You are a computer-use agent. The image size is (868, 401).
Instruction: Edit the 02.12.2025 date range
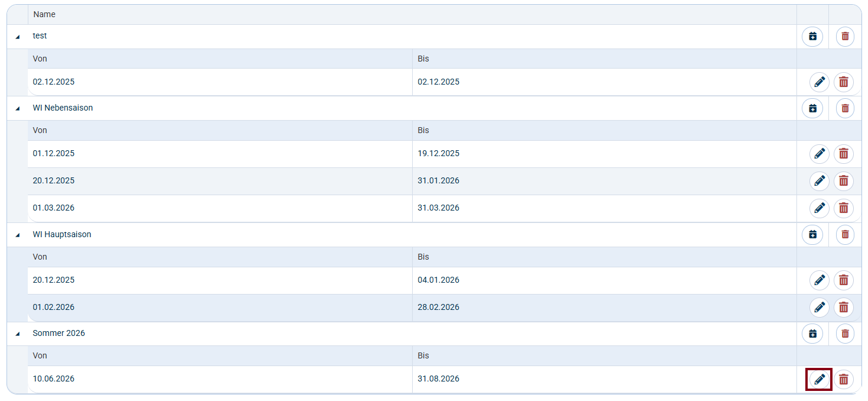820,82
